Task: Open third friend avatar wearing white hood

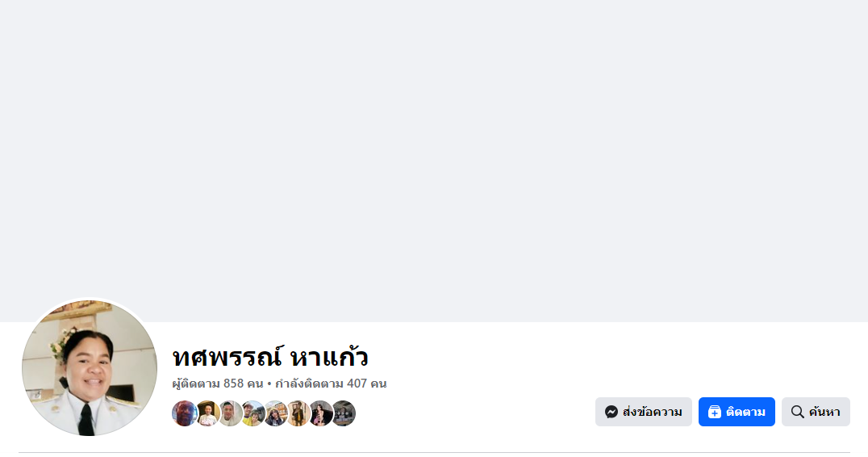Action: (230, 413)
